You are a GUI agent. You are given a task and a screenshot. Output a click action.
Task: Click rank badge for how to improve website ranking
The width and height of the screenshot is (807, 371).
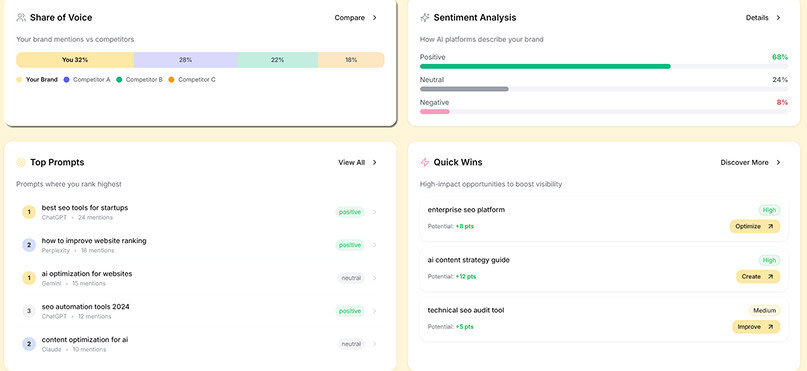[x=29, y=245]
